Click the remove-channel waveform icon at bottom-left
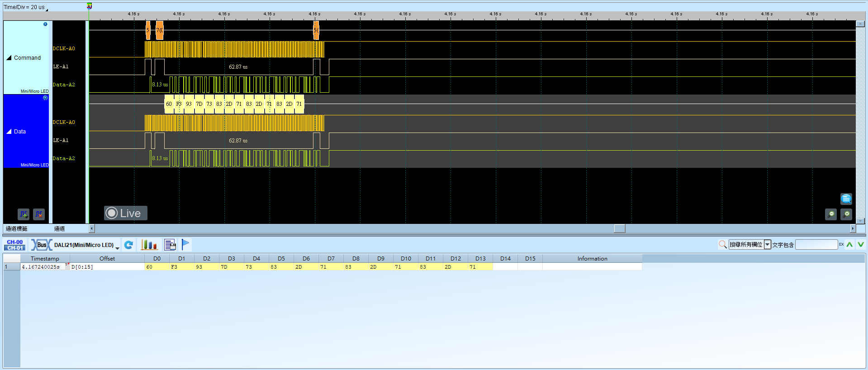This screenshot has width=868, height=370. click(x=39, y=214)
